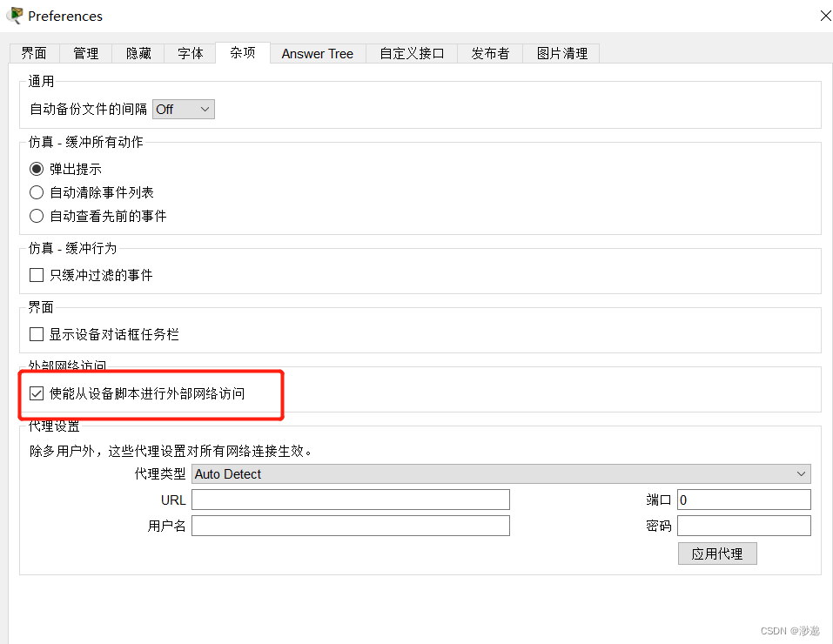The image size is (833, 644).
Task: Open the Answer Tree tab
Action: tap(318, 54)
